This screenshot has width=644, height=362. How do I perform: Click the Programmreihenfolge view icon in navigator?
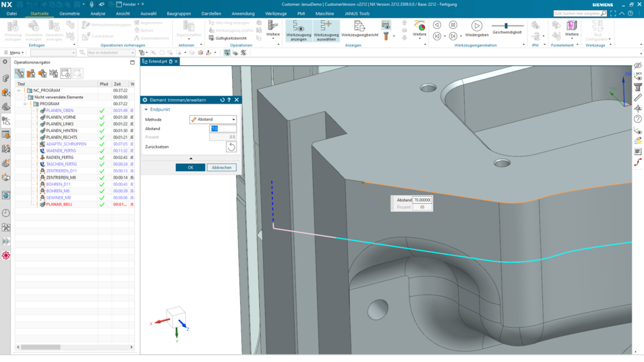(20, 73)
